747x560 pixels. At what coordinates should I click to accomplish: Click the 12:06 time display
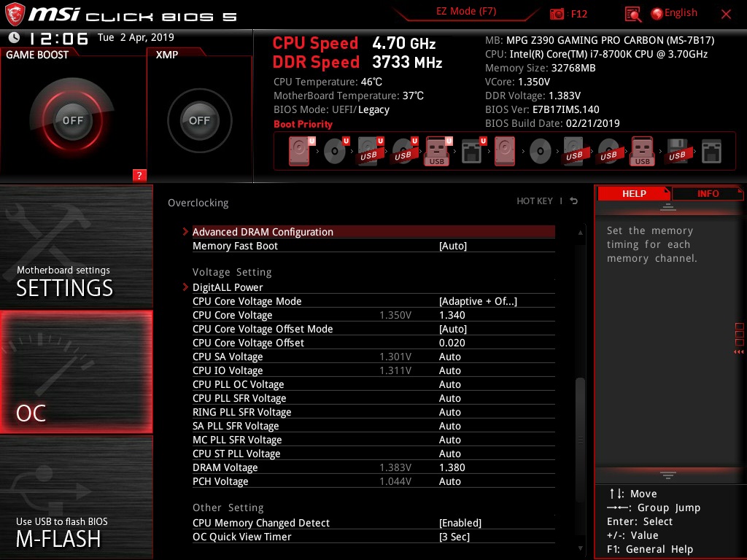pos(58,38)
